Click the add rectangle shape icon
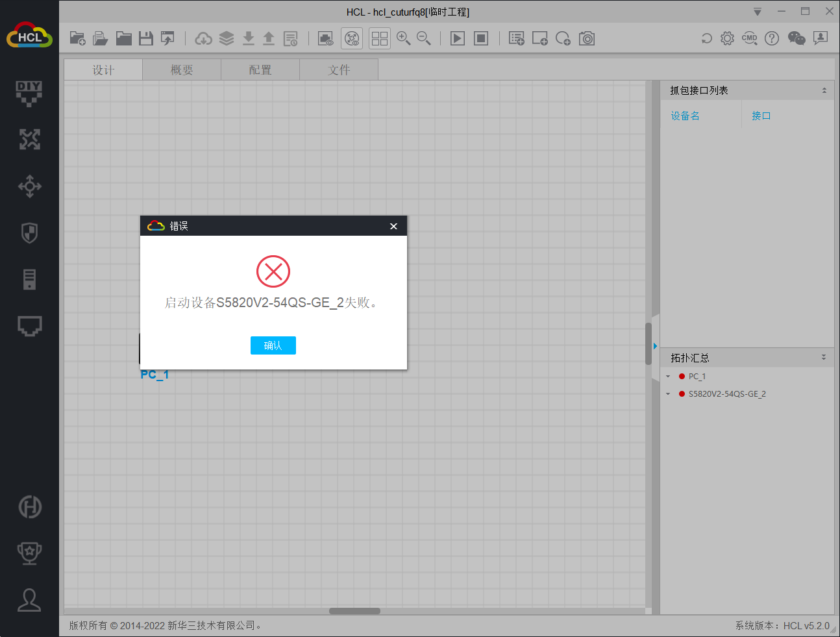The width and height of the screenshot is (840, 637). (540, 39)
